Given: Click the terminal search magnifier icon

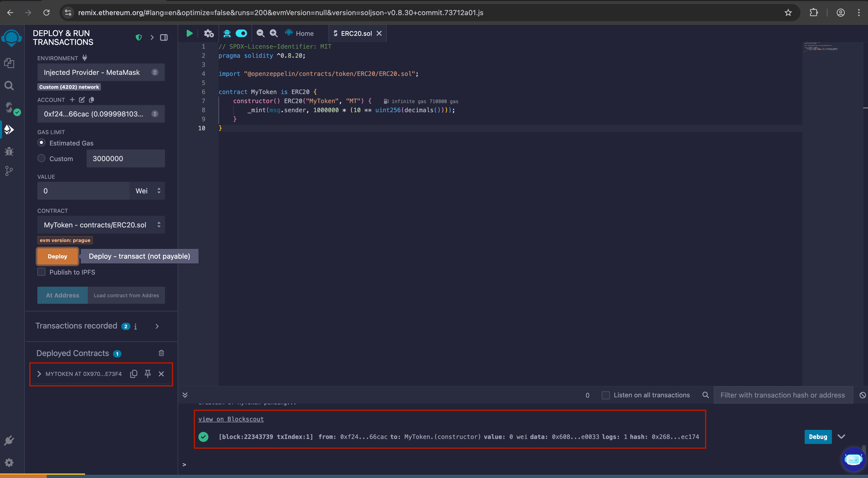Looking at the screenshot, I should (706, 395).
